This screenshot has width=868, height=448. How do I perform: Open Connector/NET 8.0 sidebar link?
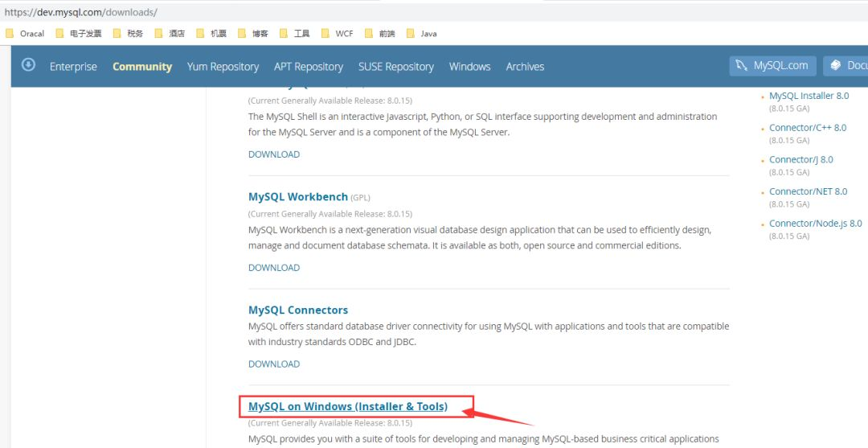tap(809, 191)
